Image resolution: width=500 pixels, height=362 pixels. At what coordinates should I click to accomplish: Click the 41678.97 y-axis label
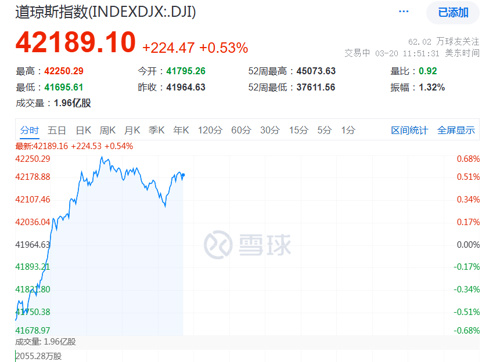[33, 330]
